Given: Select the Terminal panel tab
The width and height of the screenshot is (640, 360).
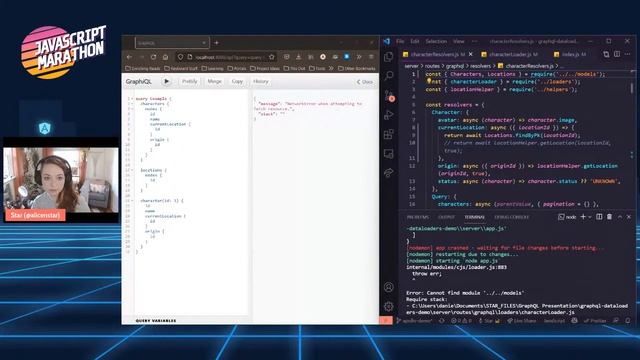Looking at the screenshot, I should (474, 217).
